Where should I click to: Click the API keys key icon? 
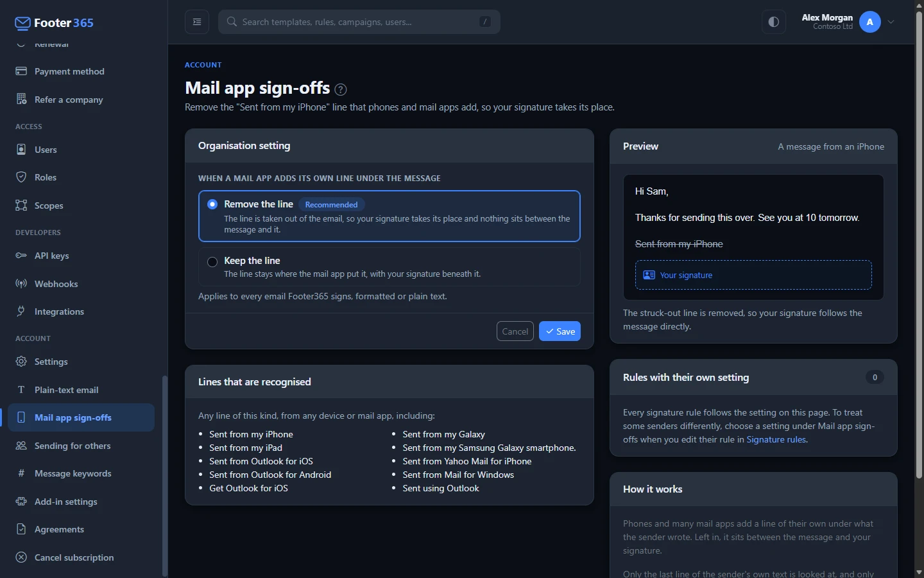tap(21, 256)
